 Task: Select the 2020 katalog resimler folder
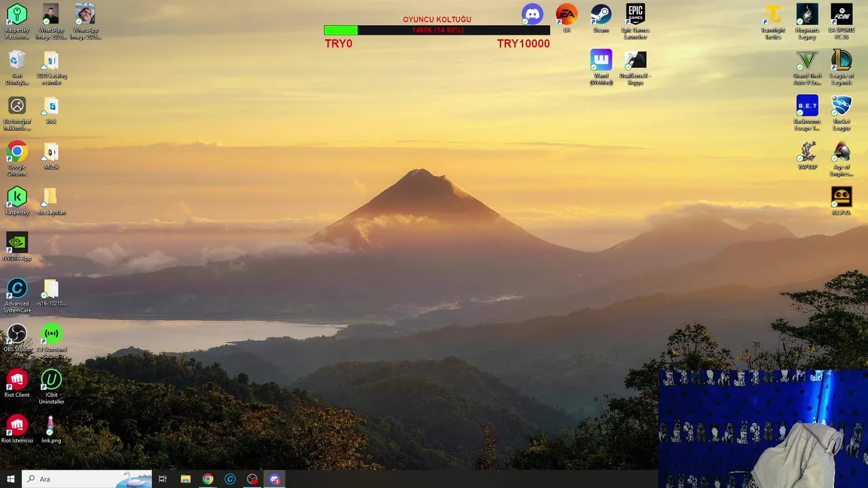pyautogui.click(x=52, y=68)
